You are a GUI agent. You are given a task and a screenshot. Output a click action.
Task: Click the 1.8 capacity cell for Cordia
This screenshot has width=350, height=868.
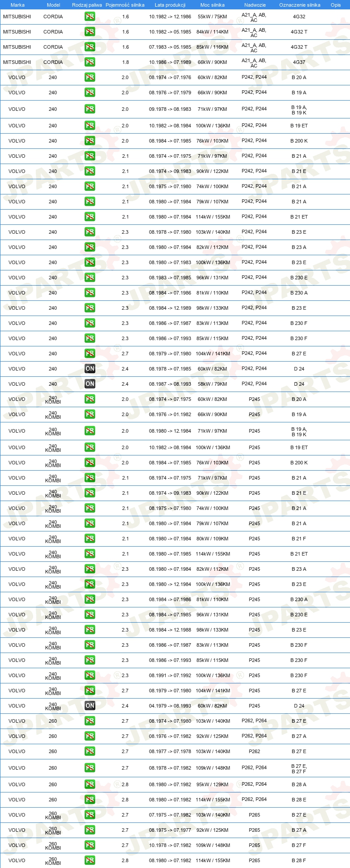125,62
